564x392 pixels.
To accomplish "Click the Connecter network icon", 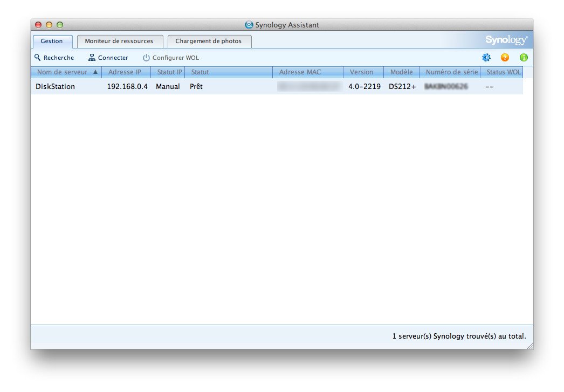I will pos(92,58).
